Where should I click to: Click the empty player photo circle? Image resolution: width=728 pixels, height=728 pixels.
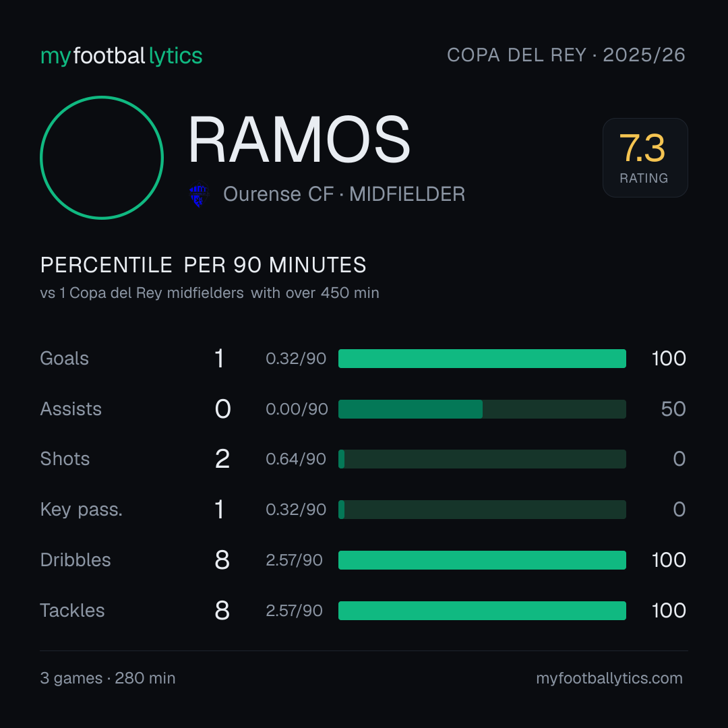click(x=102, y=158)
